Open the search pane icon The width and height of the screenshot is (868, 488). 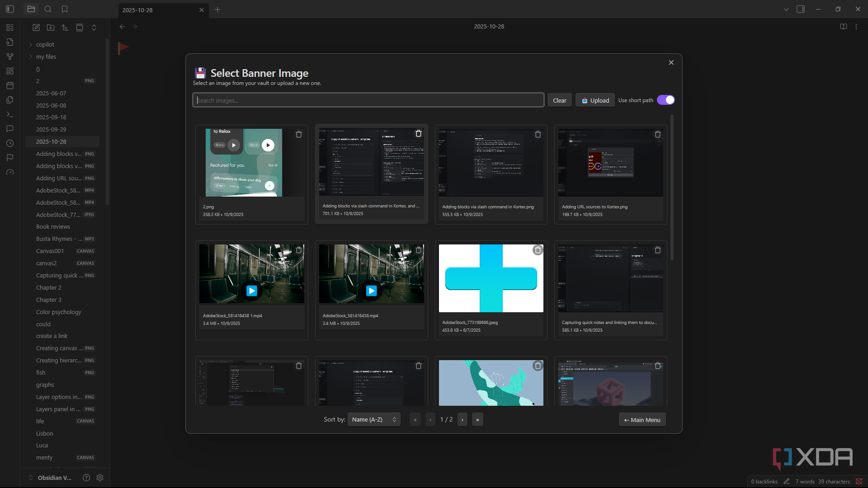point(48,9)
